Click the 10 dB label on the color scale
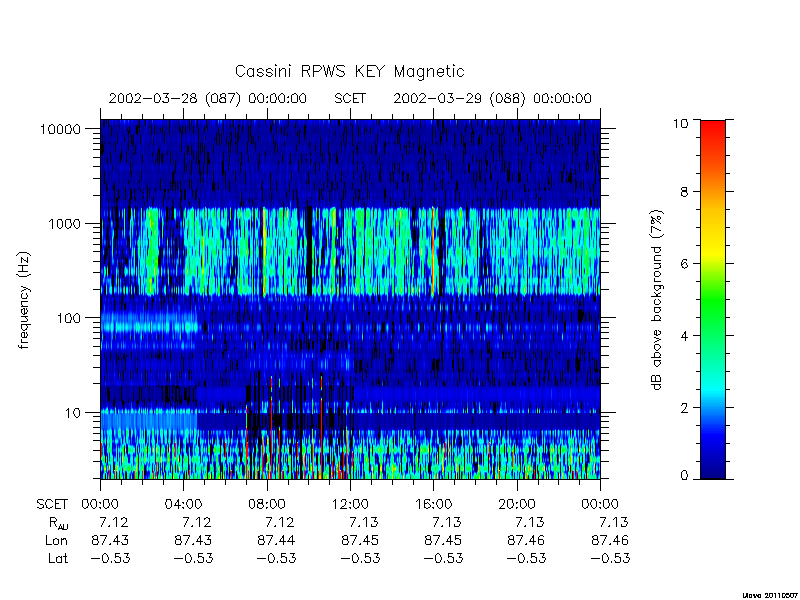Screen dimensions: 800x600 [680, 123]
